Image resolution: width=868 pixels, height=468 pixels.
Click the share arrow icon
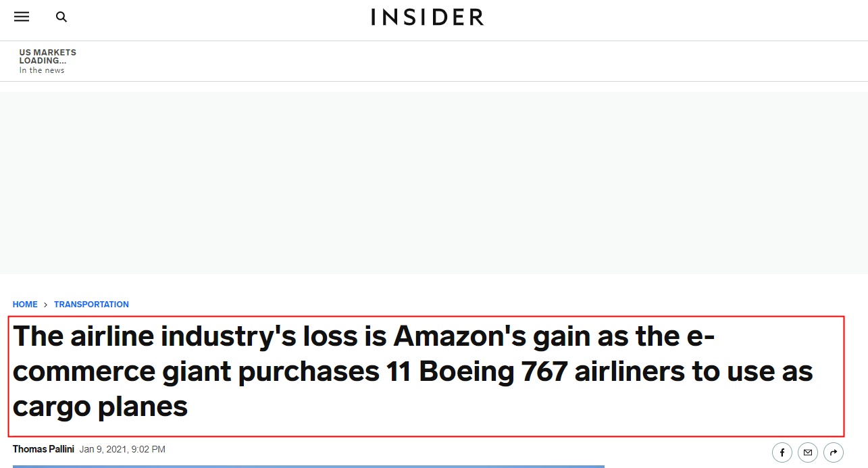[834, 452]
